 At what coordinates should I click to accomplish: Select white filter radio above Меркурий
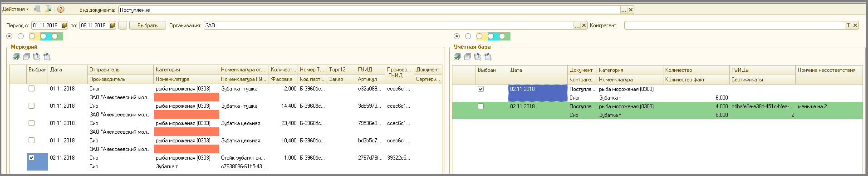pyautogui.click(x=20, y=36)
